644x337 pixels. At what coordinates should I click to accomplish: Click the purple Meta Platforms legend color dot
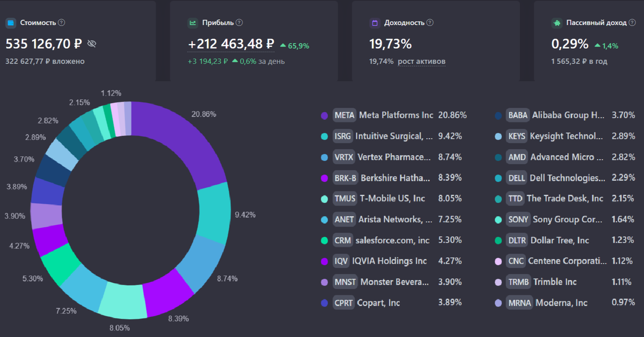(324, 115)
